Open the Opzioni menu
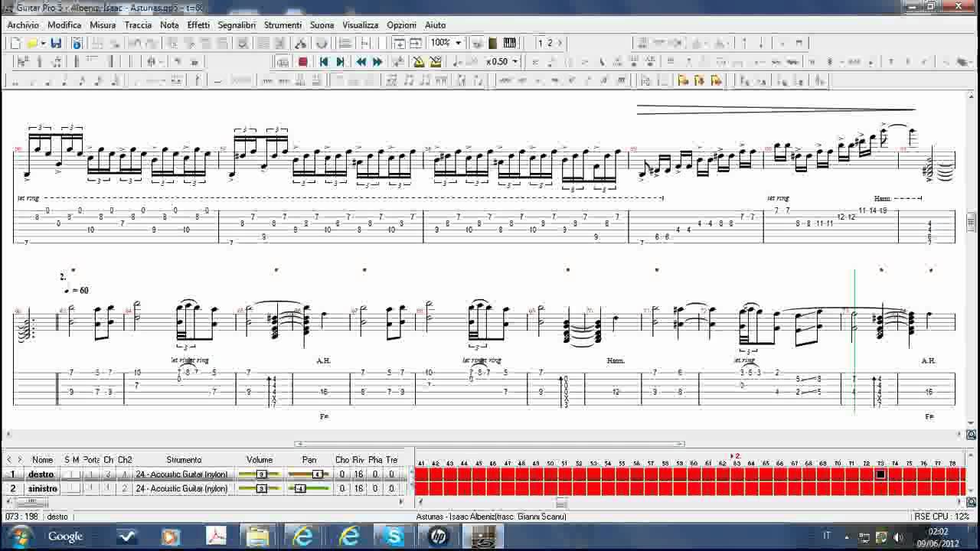This screenshot has height=551, width=980. coord(401,24)
